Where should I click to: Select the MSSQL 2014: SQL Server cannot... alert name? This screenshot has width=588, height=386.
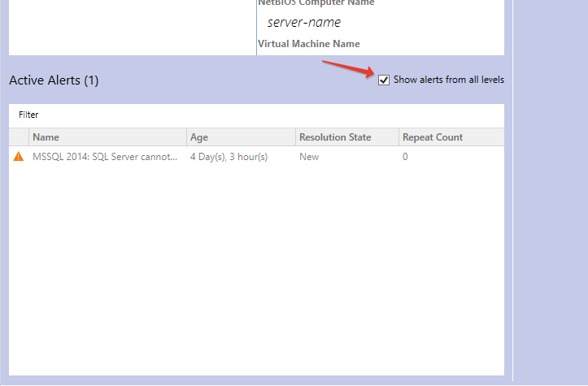pos(105,157)
